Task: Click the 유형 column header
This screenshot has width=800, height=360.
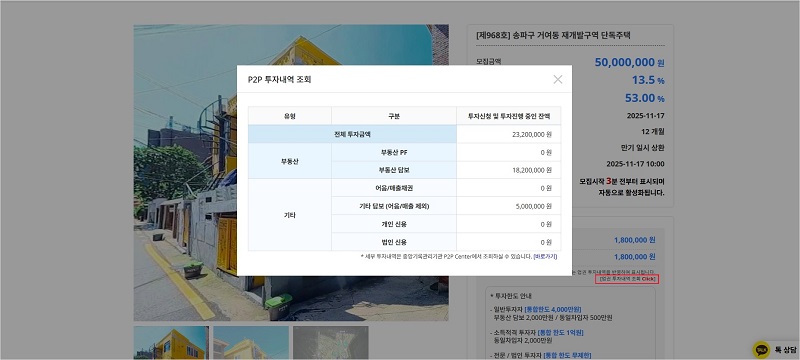Action: click(290, 116)
